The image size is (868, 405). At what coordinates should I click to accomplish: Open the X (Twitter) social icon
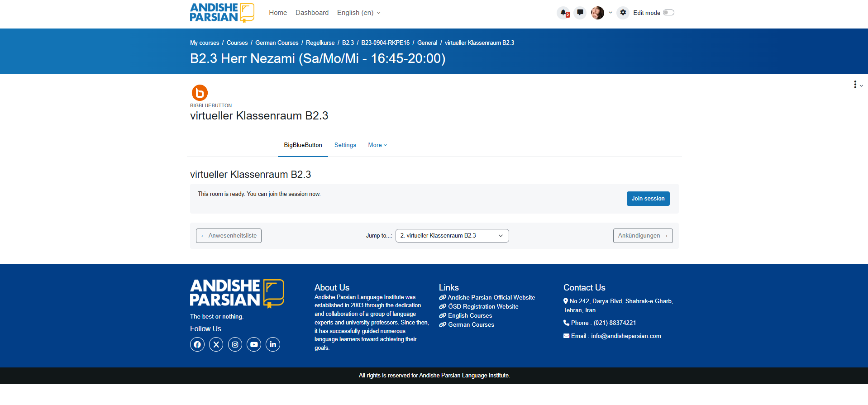[x=216, y=344]
